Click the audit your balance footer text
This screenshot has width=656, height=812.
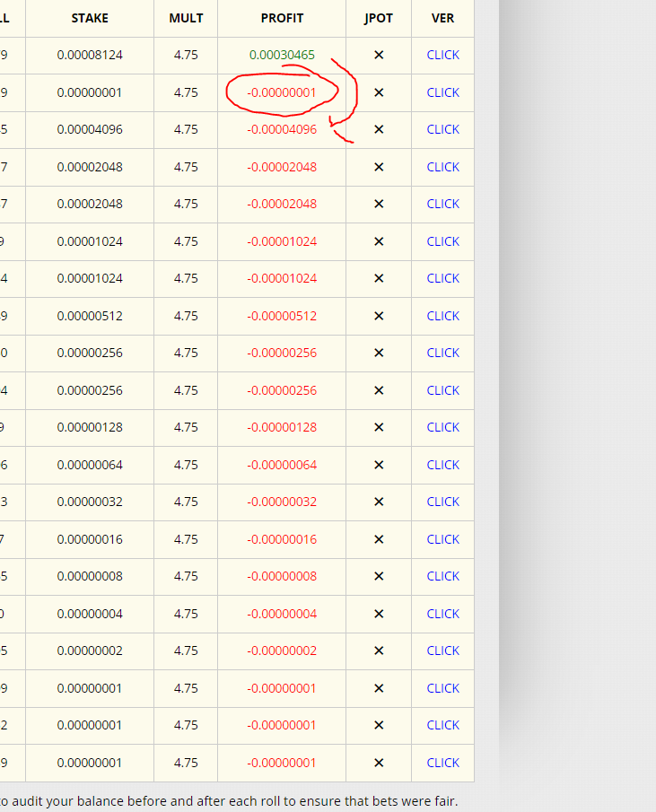click(x=229, y=801)
